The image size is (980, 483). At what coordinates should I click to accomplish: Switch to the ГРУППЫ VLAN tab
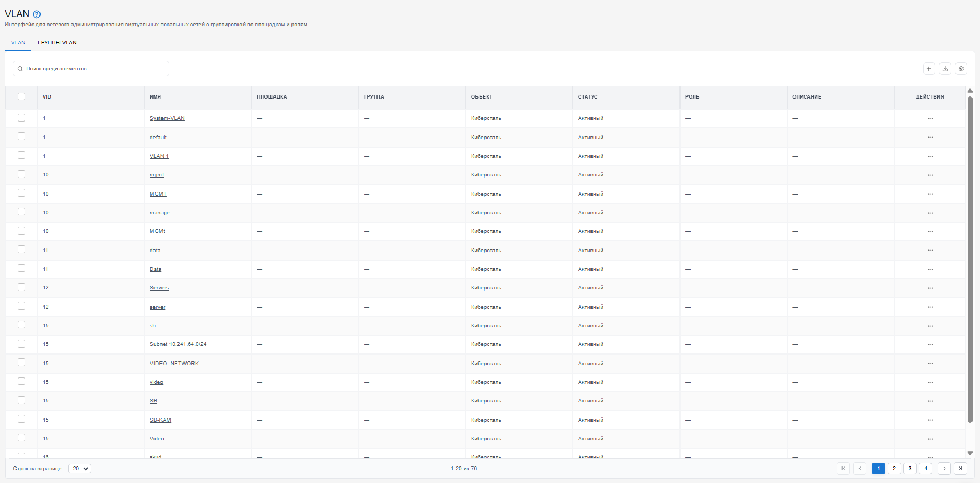click(57, 43)
